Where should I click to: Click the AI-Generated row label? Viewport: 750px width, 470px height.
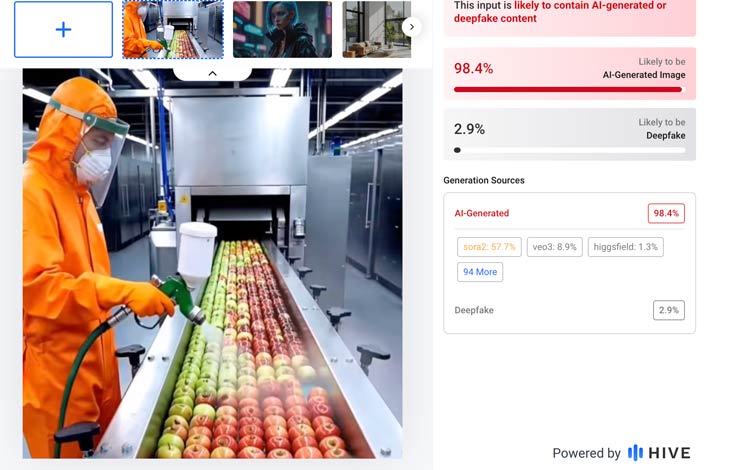[x=482, y=213]
